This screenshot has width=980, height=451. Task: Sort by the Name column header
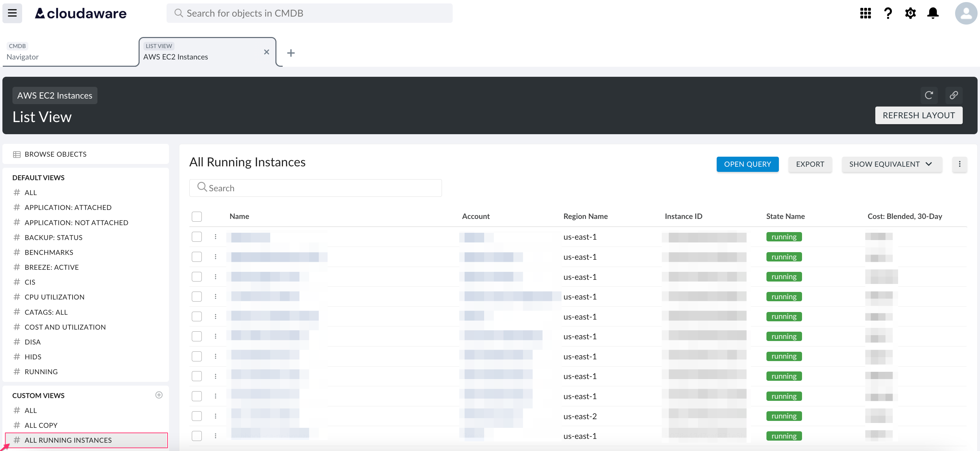point(239,217)
